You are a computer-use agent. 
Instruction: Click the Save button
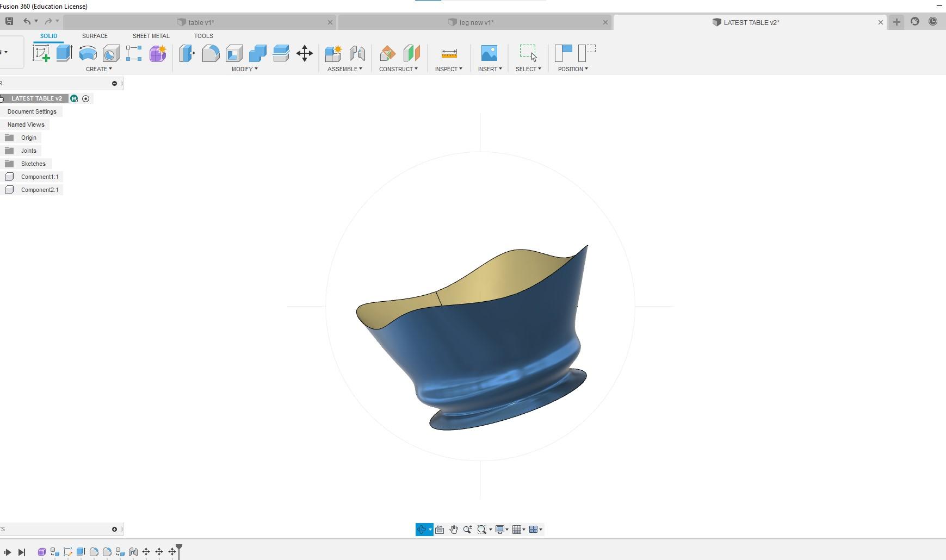click(9, 21)
